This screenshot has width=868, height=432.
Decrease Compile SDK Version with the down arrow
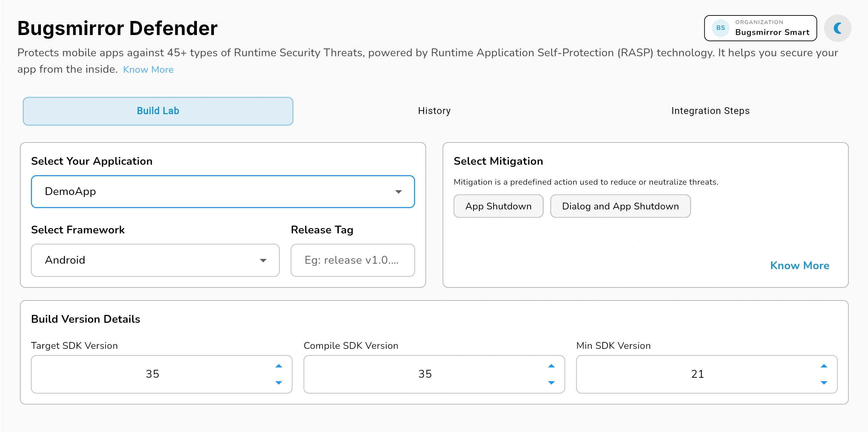pos(551,383)
